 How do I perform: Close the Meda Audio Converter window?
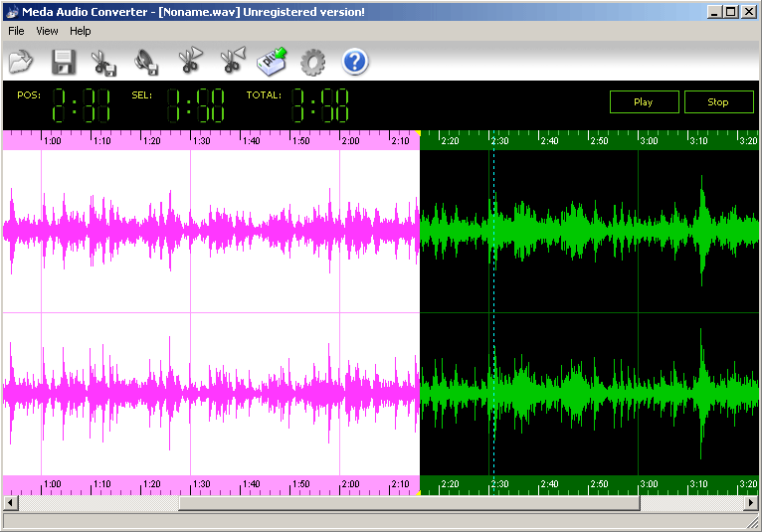[x=749, y=12]
